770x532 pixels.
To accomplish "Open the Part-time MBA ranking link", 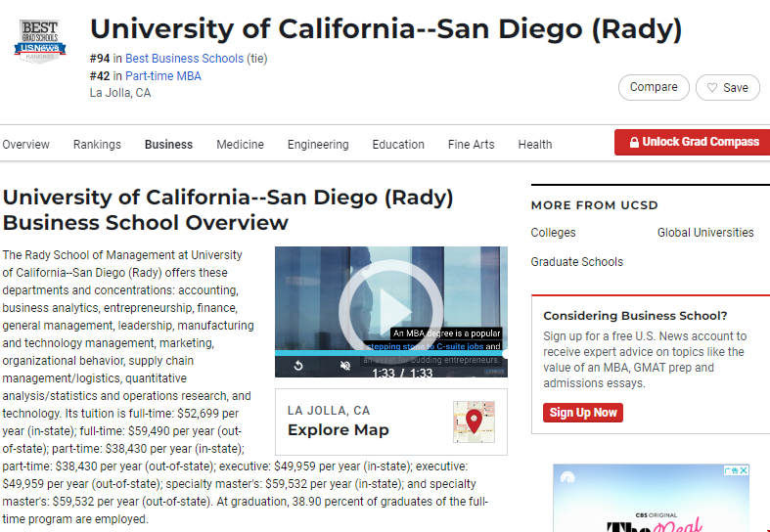I will (163, 76).
